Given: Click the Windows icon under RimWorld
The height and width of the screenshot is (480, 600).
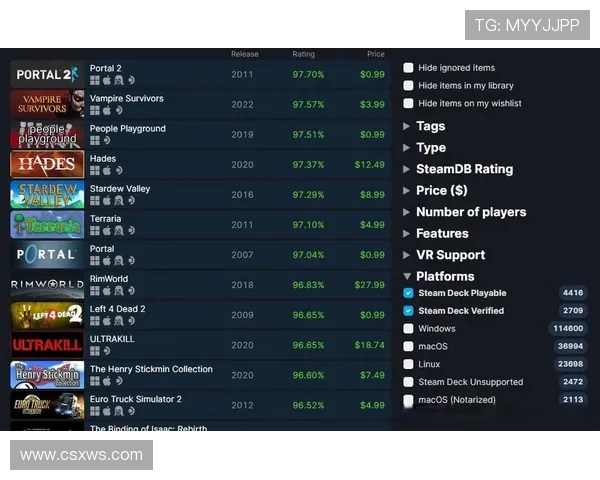Looking at the screenshot, I should [95, 290].
